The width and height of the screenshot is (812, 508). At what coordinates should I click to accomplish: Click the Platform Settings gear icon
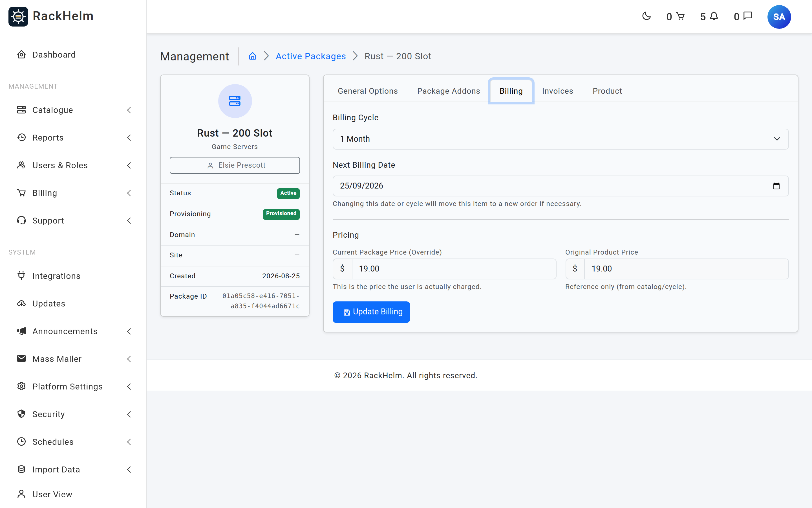(x=21, y=386)
